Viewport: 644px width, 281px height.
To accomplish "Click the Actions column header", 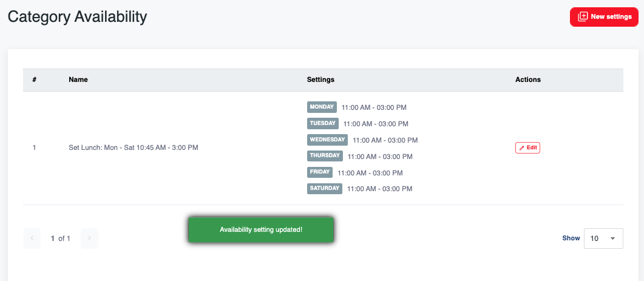I will 528,80.
